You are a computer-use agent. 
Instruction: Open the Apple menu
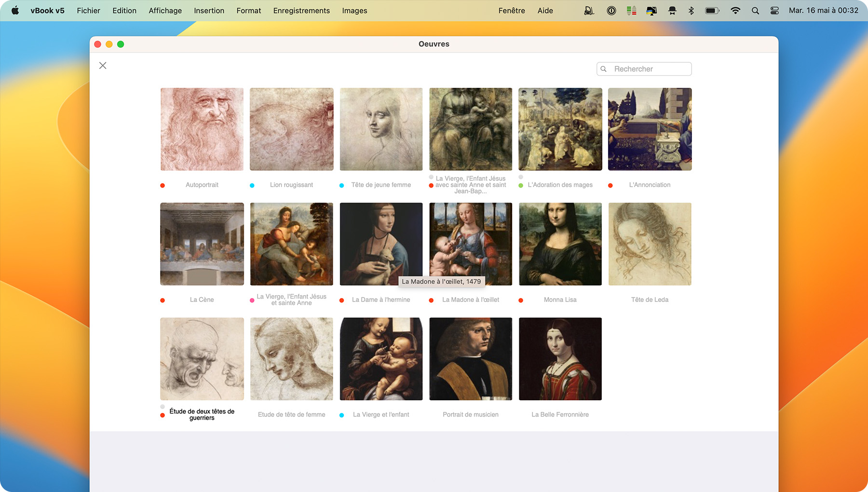(x=15, y=11)
